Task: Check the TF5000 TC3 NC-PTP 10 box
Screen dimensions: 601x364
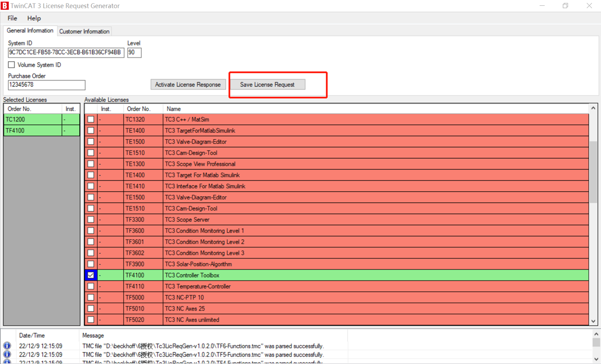Action: tap(91, 298)
